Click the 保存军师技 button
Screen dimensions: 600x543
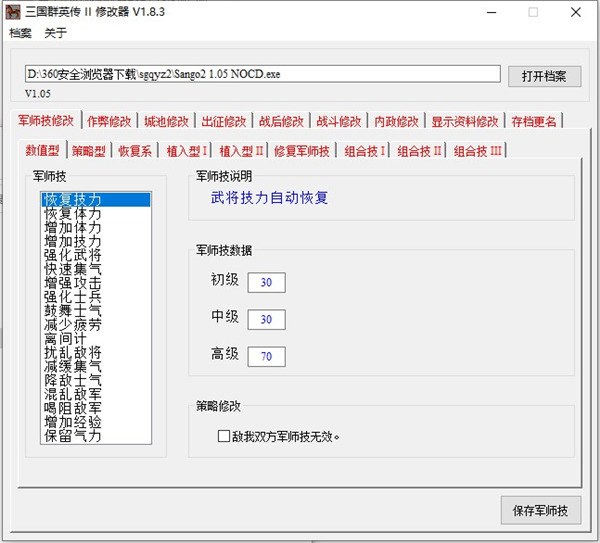[x=540, y=510]
